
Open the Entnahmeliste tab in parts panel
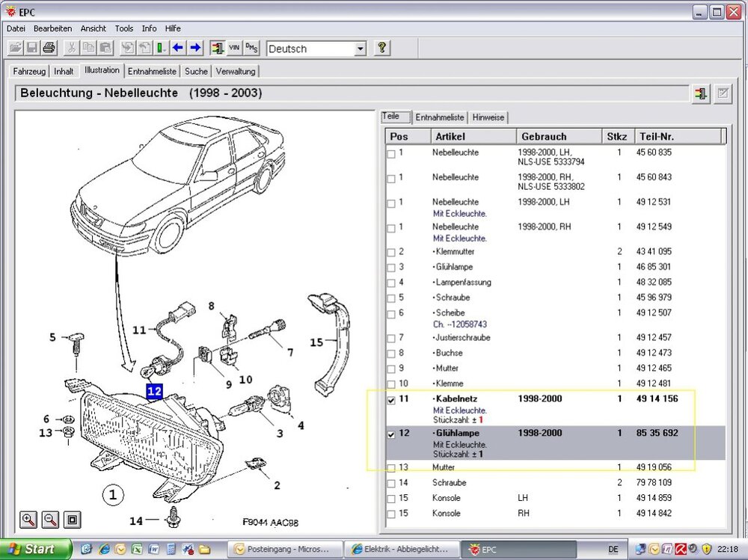point(439,117)
